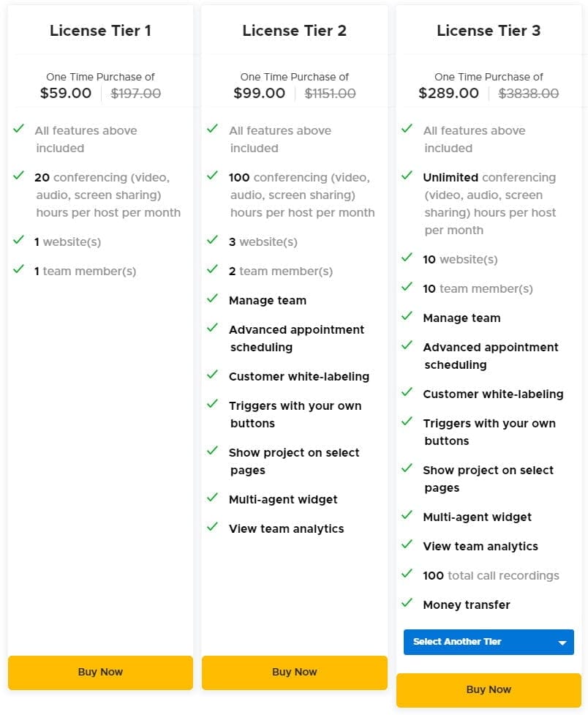Screen dimensions: 588x715
Task: Click checkmark beside Tier 2 View team analytics
Action: coord(212,527)
